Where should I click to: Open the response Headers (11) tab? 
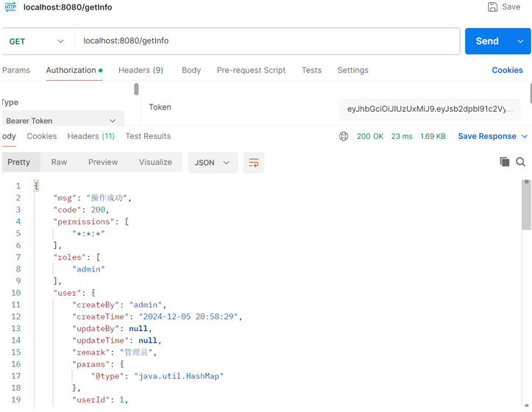(91, 136)
